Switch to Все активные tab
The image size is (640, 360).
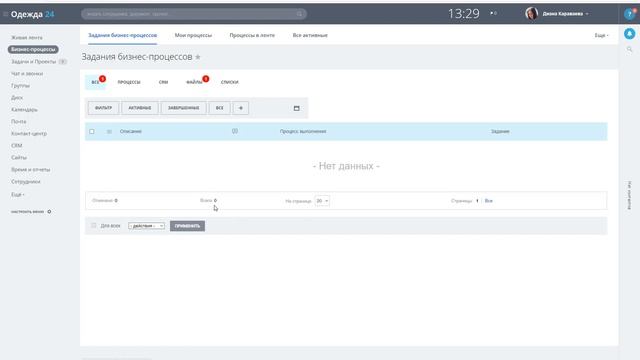pos(310,36)
